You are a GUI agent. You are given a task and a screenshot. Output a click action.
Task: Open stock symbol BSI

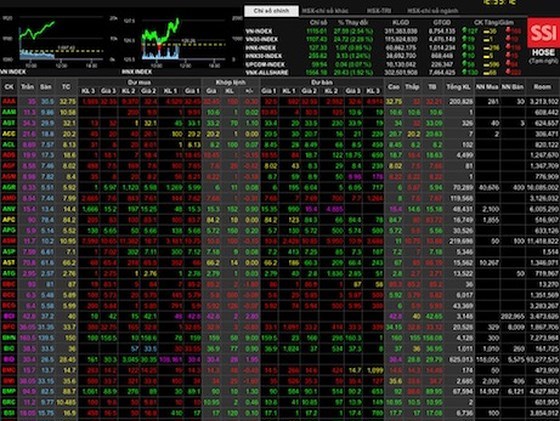click(9, 413)
